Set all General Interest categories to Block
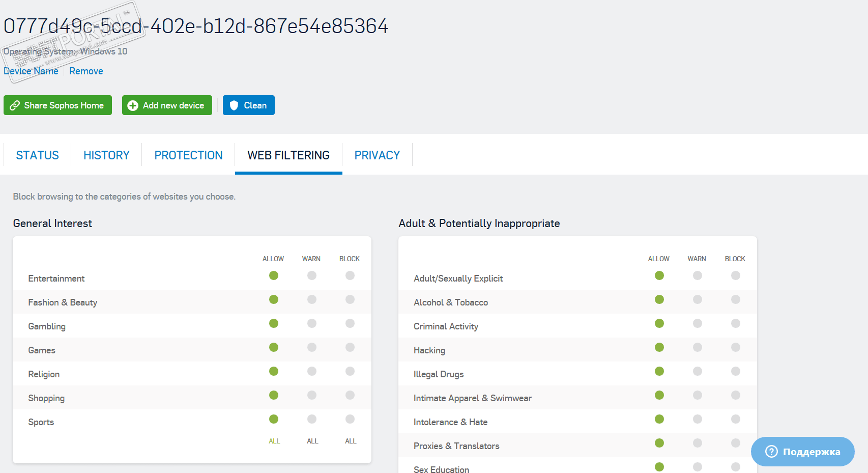 (351, 441)
